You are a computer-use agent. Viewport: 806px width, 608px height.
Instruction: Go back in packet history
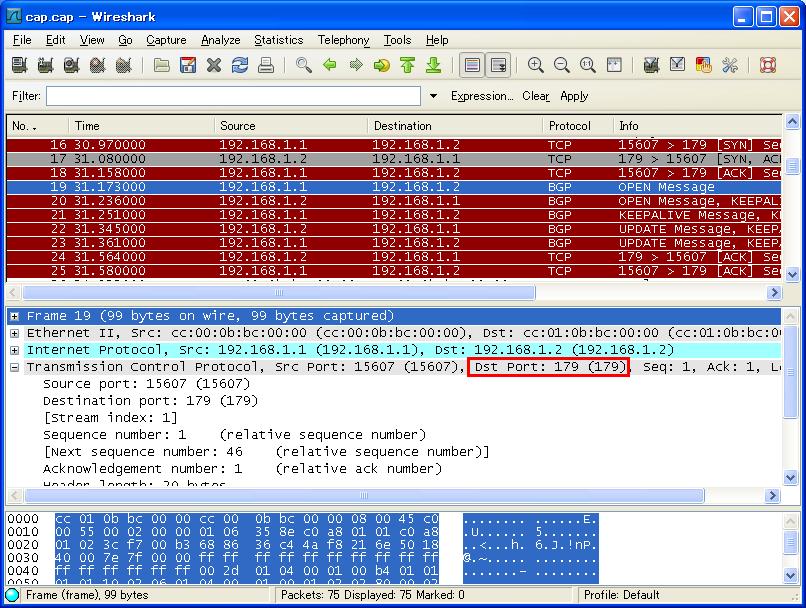[x=329, y=65]
